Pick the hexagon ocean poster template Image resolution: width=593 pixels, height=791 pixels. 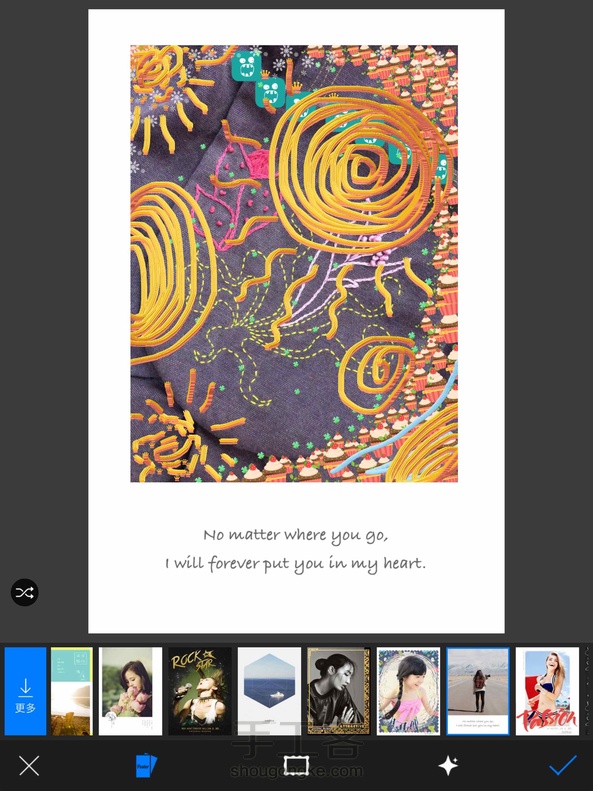click(x=269, y=692)
